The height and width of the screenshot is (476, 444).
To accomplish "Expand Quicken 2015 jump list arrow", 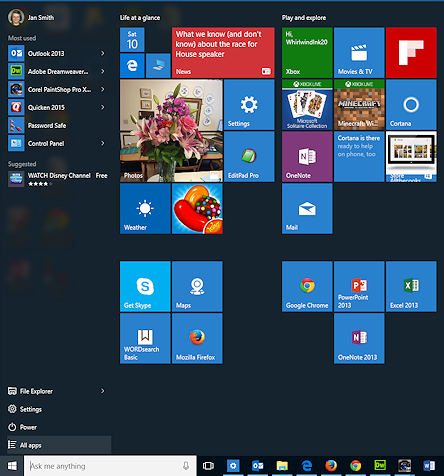I will 103,107.
